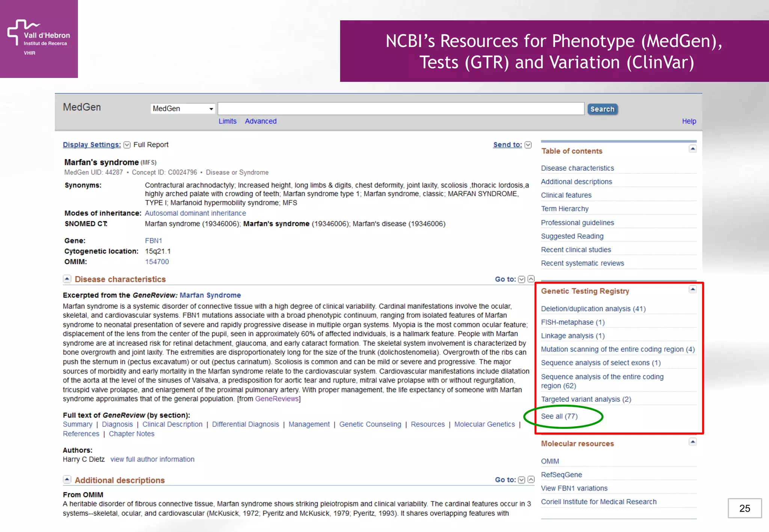The width and height of the screenshot is (769, 532).
Task: Open the Genetic Counseling section
Action: pyautogui.click(x=370, y=424)
